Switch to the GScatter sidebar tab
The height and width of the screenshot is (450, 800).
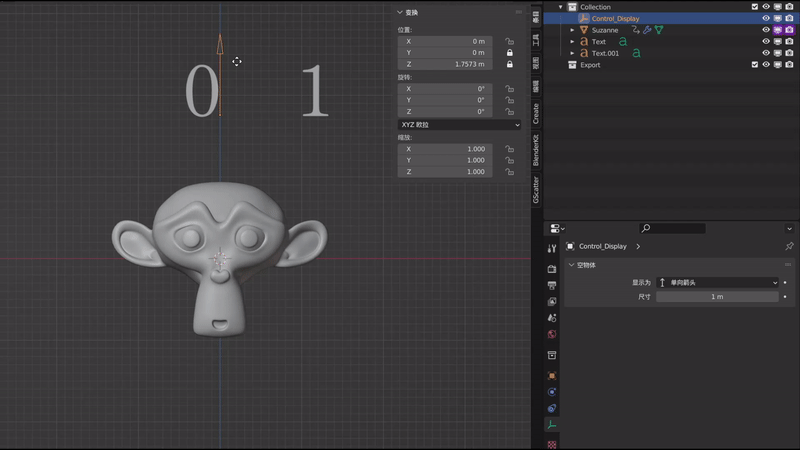tap(536, 189)
